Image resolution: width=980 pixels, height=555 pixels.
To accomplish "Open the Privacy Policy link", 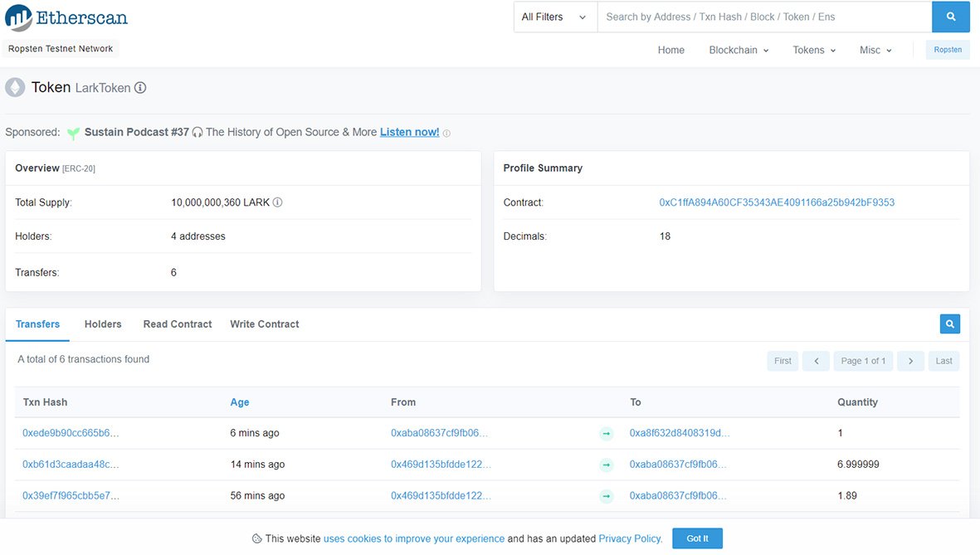I will tap(630, 538).
